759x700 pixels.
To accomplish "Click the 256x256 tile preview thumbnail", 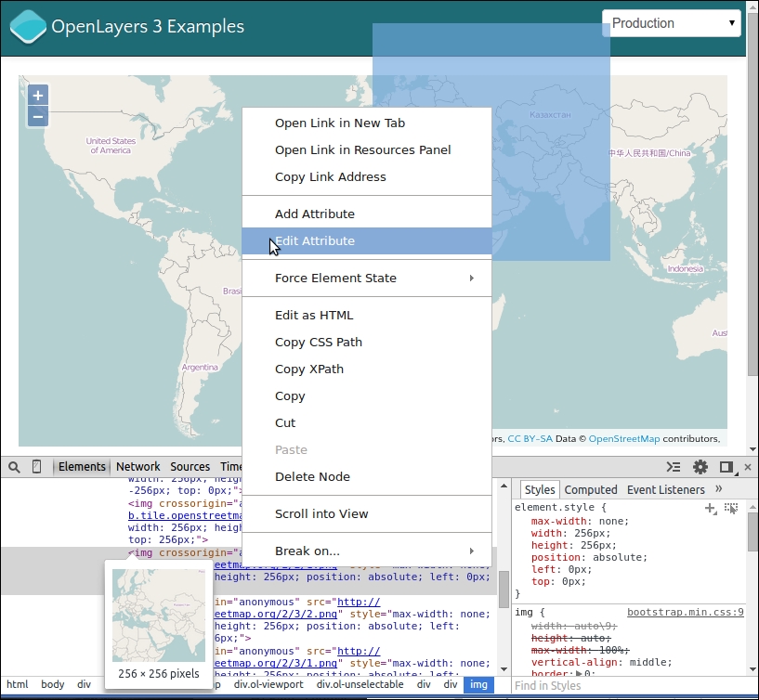I will point(159,613).
